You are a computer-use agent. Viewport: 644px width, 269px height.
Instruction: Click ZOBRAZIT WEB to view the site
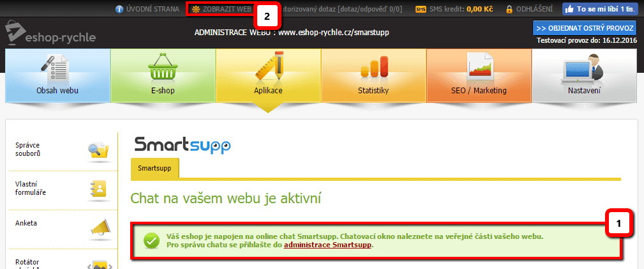click(x=227, y=9)
